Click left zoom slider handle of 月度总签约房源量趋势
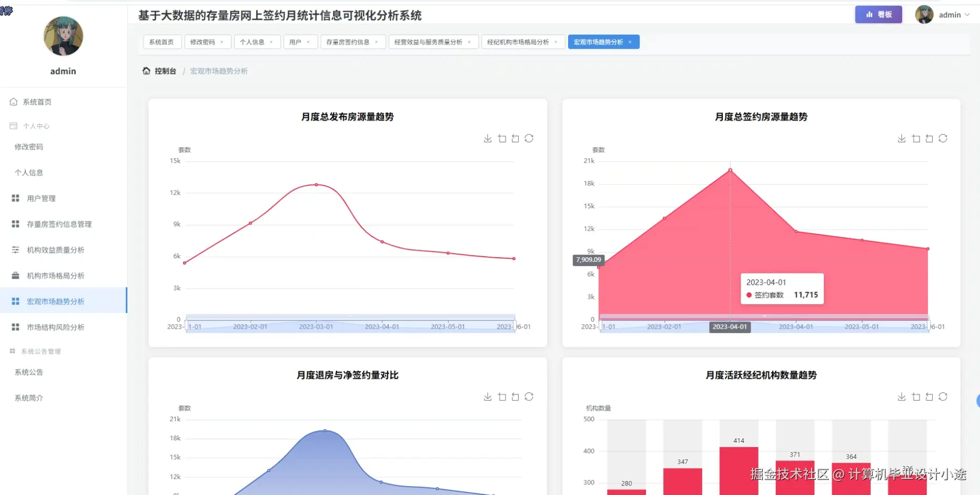This screenshot has height=495, width=980. tap(601, 327)
